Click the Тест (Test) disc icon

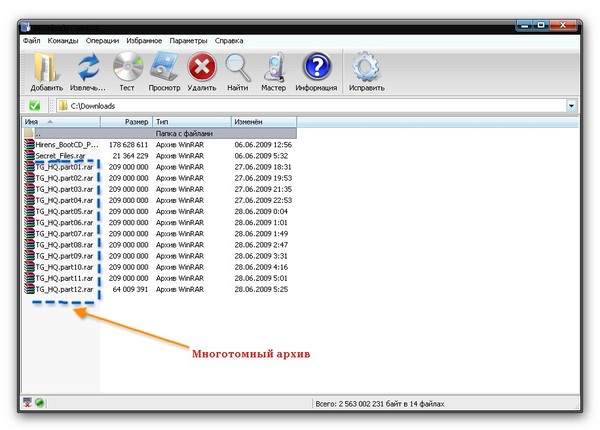pos(127,67)
